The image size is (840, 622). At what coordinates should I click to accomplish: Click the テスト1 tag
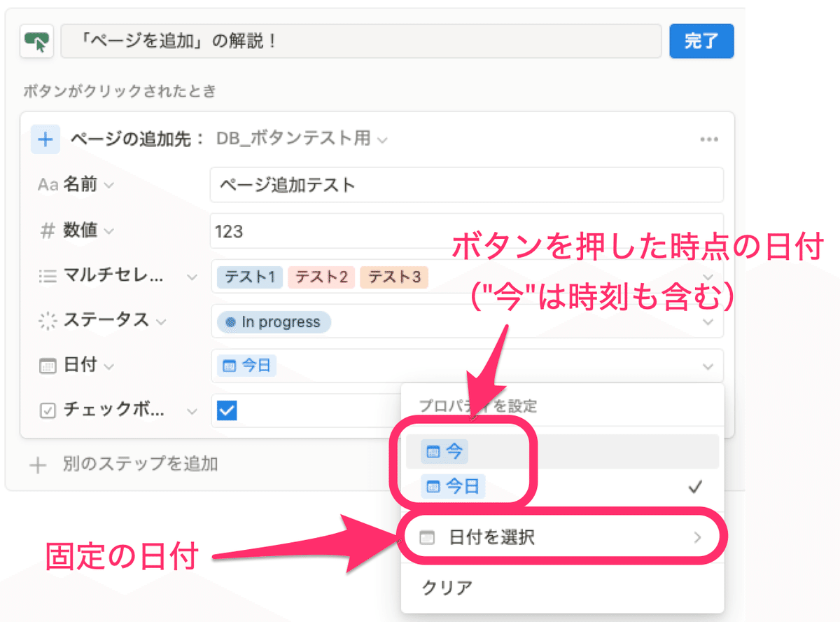tap(250, 277)
